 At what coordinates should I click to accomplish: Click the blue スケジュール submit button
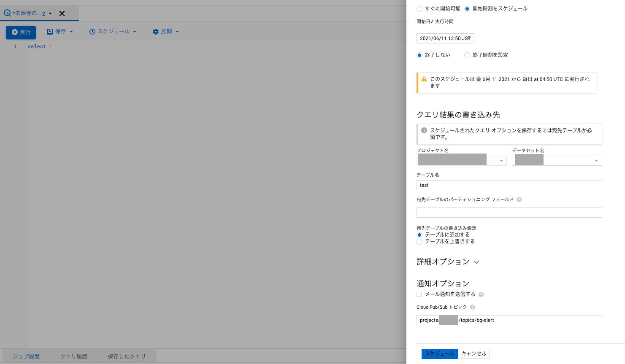point(439,354)
